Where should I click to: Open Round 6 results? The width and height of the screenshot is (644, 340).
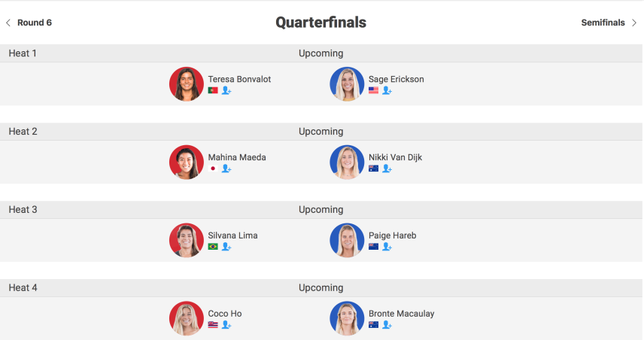click(35, 23)
